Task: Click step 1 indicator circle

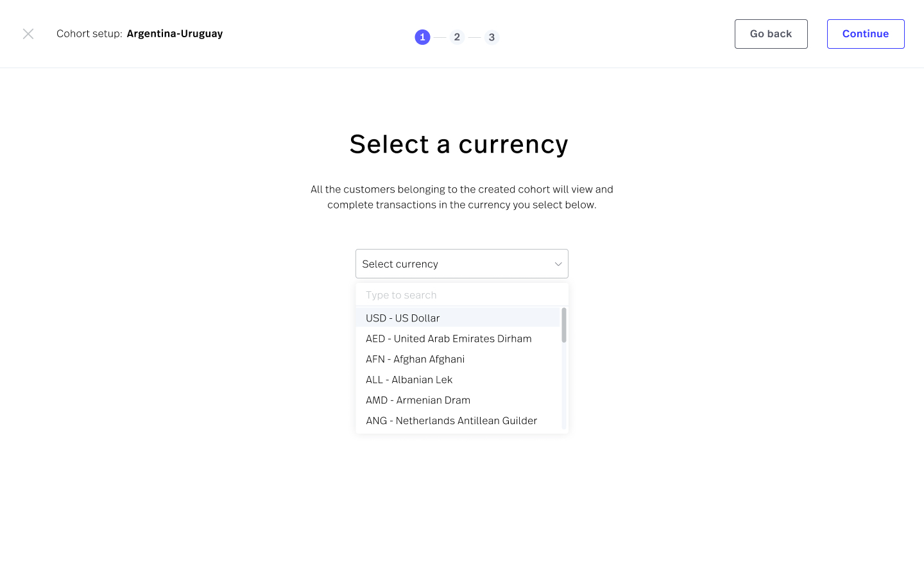Action: (x=422, y=37)
